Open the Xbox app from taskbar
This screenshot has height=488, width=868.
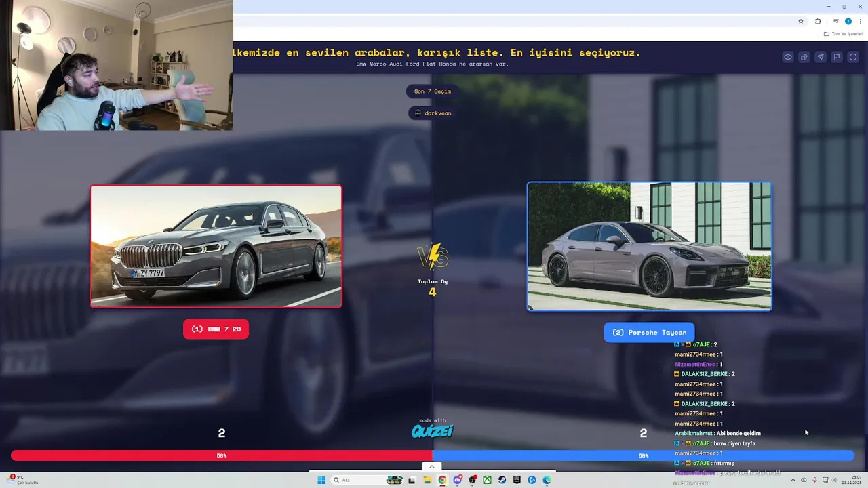click(x=487, y=480)
